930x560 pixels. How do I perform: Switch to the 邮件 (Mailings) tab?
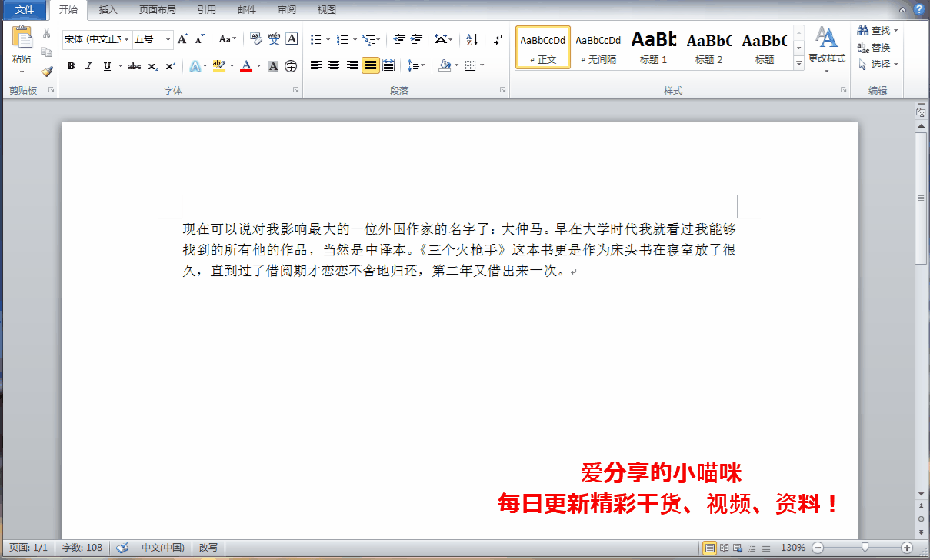click(x=247, y=10)
